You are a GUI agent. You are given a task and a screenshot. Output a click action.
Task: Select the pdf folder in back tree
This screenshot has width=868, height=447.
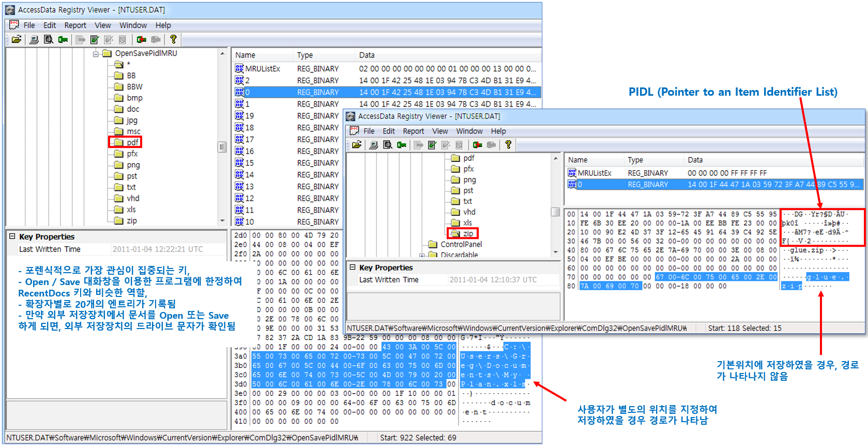(127, 142)
